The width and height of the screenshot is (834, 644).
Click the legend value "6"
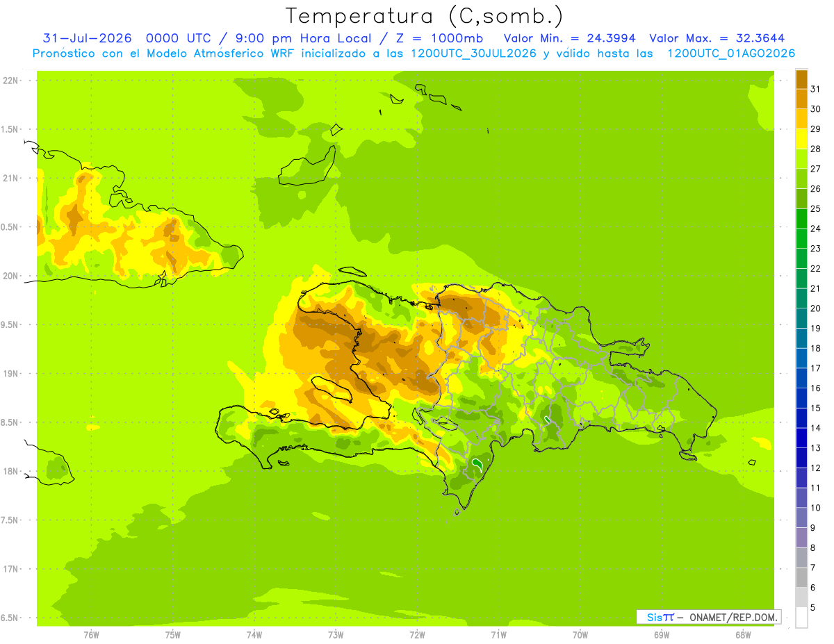(813, 588)
